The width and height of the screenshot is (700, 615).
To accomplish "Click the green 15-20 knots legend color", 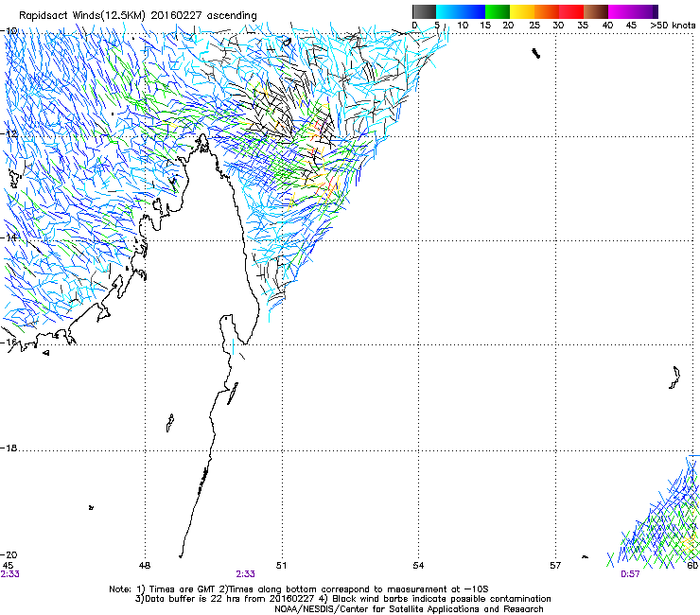I will [x=498, y=11].
